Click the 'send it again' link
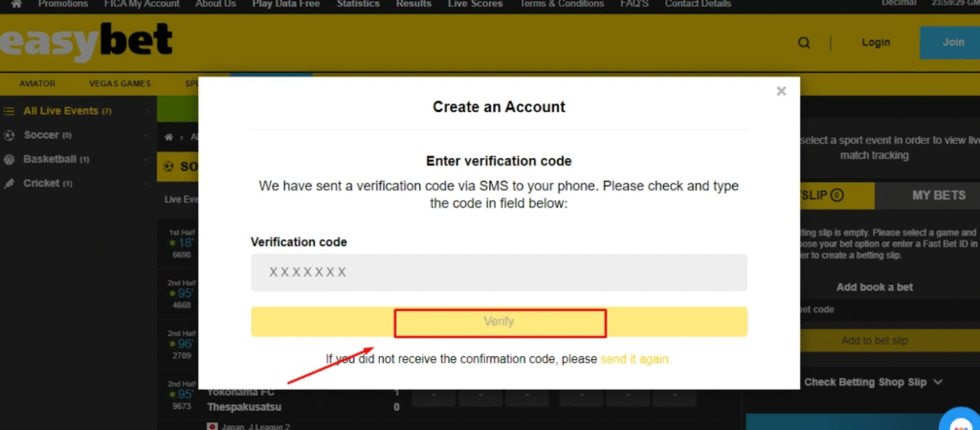Viewport: 980px width, 430px height. click(x=635, y=359)
